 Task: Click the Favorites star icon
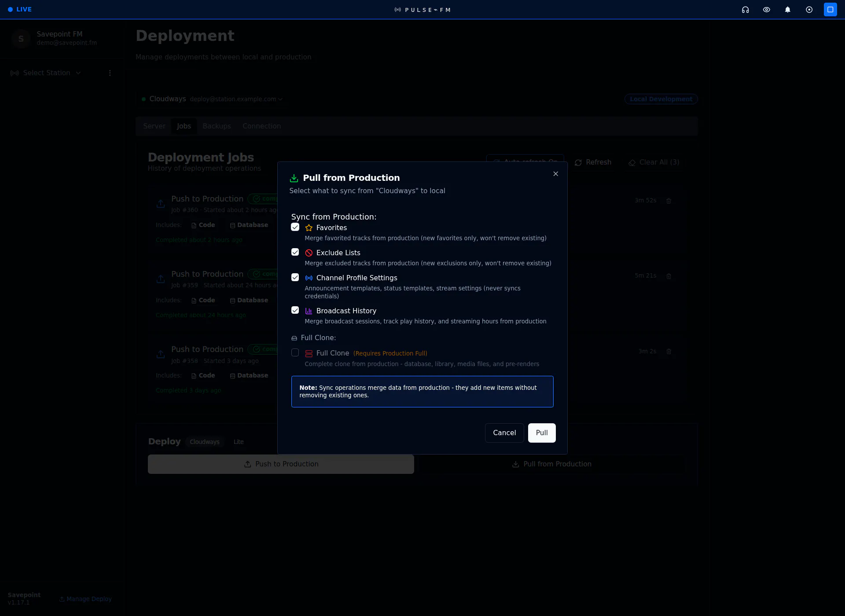pos(309,228)
